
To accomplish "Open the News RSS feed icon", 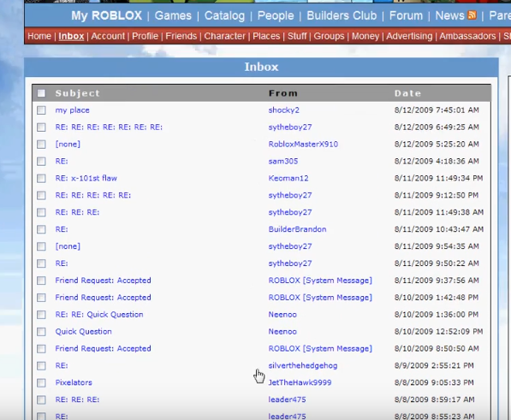I will tap(472, 15).
